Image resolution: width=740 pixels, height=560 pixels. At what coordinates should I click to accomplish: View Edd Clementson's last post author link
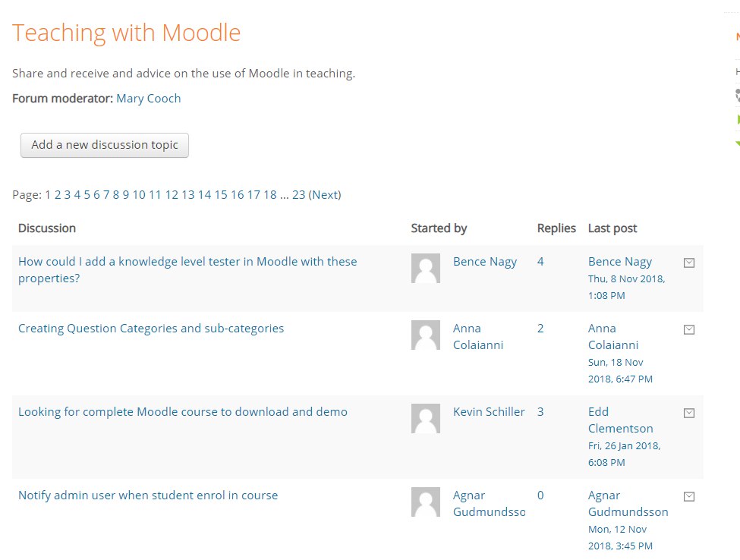coord(621,420)
